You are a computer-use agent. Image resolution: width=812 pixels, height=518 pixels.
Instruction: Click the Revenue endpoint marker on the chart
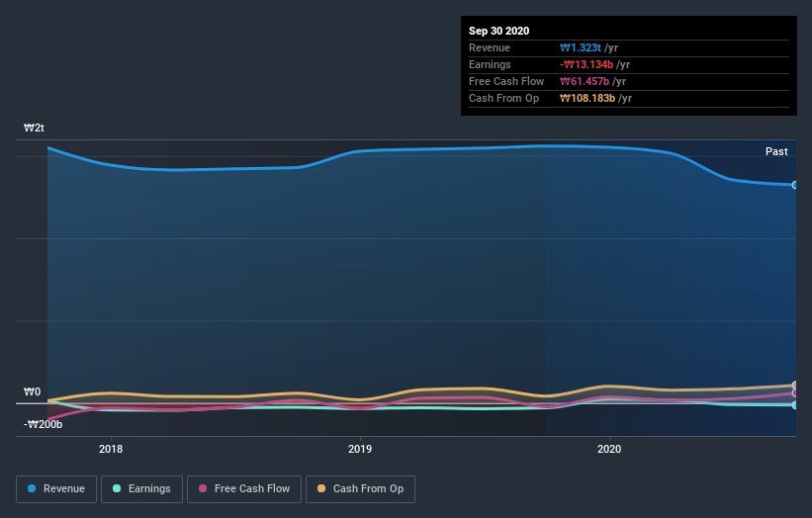795,185
